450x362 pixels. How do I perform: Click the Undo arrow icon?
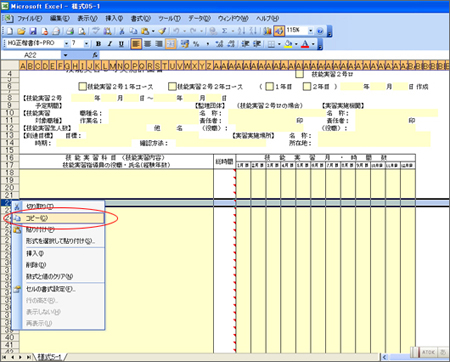[176, 31]
